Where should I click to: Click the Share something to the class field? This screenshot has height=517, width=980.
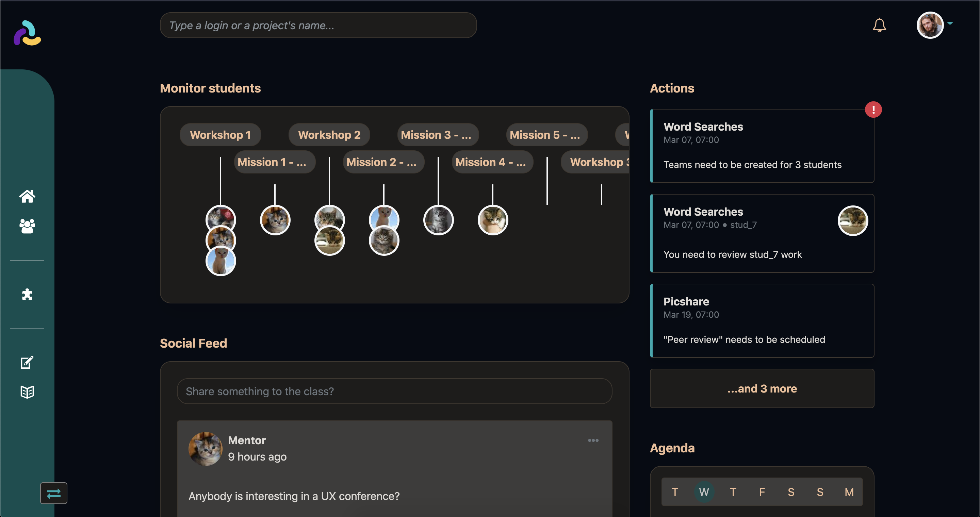[x=394, y=391]
